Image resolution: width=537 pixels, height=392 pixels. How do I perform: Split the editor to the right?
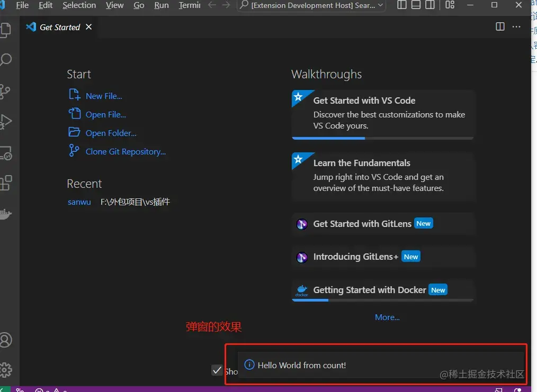(x=500, y=26)
